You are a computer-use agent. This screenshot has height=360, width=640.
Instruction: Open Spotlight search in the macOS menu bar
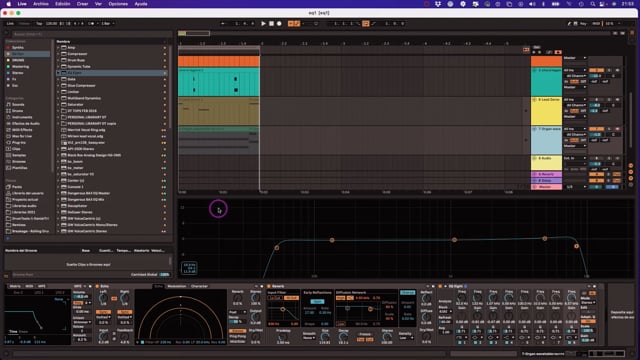(593, 4)
